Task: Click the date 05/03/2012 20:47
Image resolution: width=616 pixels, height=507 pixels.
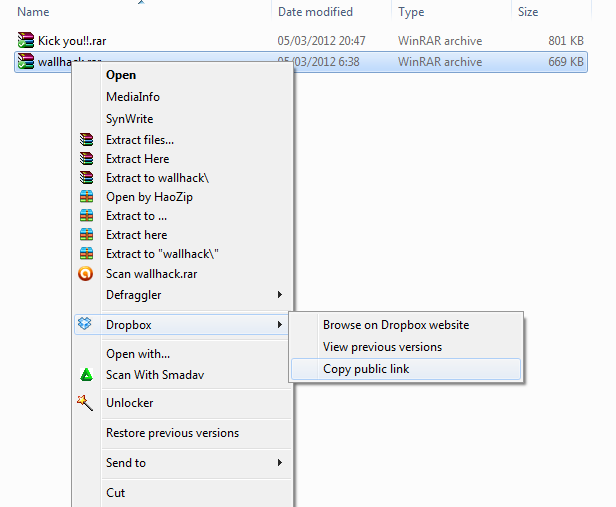Action: (321, 41)
